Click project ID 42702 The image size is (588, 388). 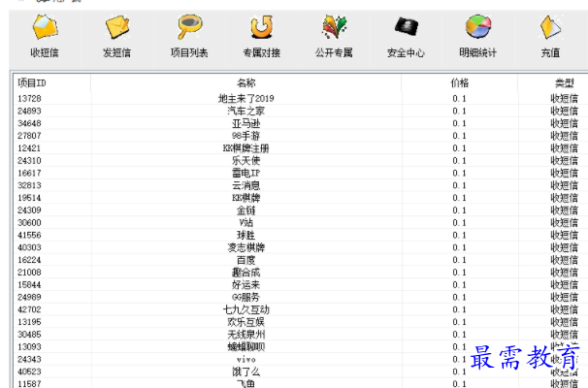click(x=29, y=309)
